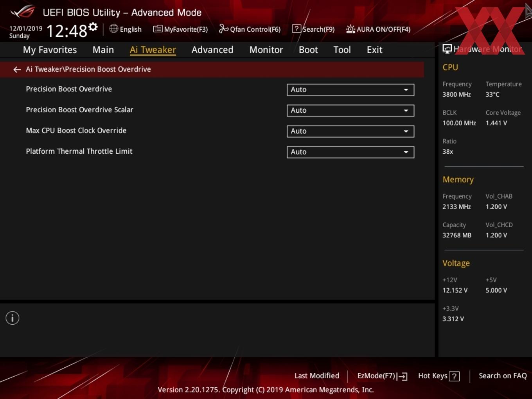The width and height of the screenshot is (532, 399).
Task: Switch to EzMode(F7)
Action: click(382, 376)
